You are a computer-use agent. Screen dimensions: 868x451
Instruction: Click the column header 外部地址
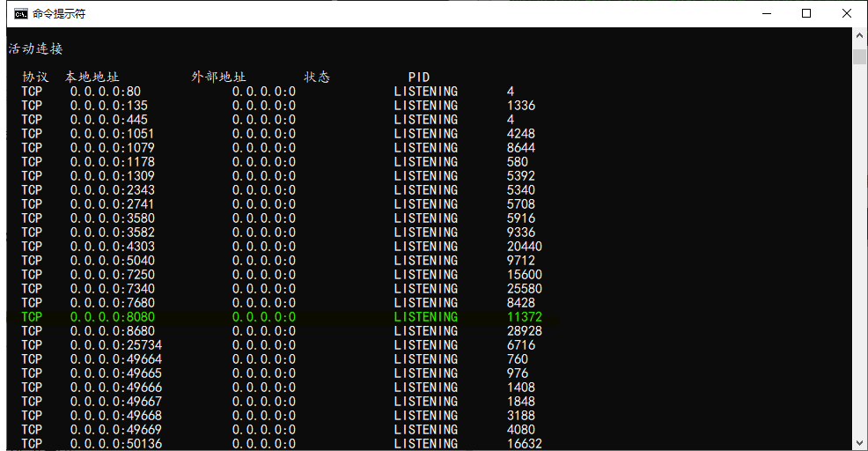[218, 77]
